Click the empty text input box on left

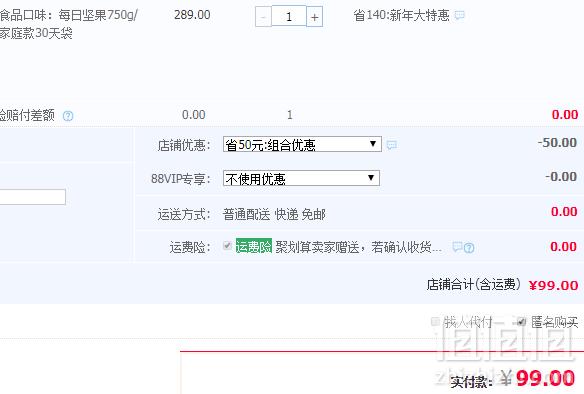coord(33,197)
